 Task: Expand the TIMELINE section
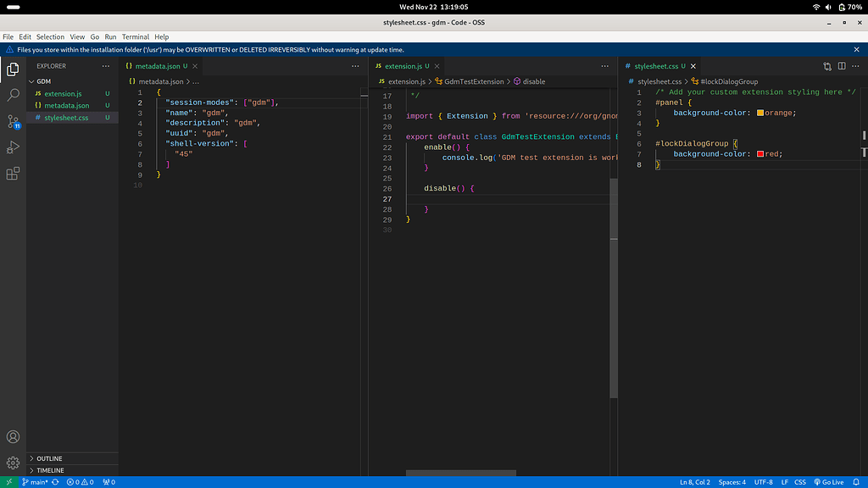click(49, 470)
